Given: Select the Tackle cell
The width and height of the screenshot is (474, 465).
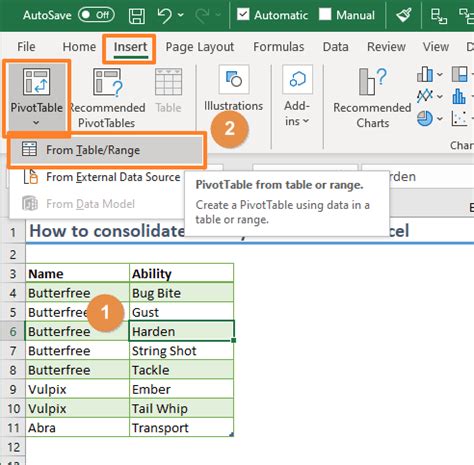Looking at the screenshot, I should [x=181, y=370].
